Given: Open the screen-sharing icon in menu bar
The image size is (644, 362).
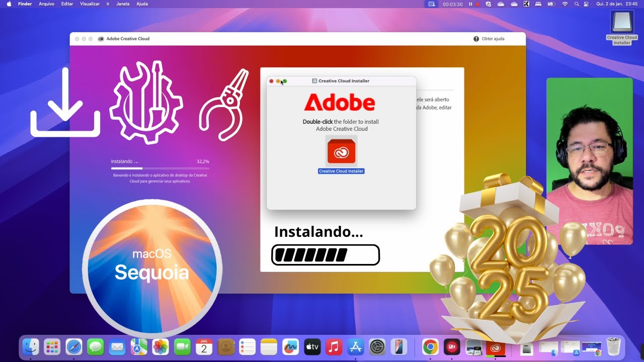Looking at the screenshot, I should [x=431, y=4].
